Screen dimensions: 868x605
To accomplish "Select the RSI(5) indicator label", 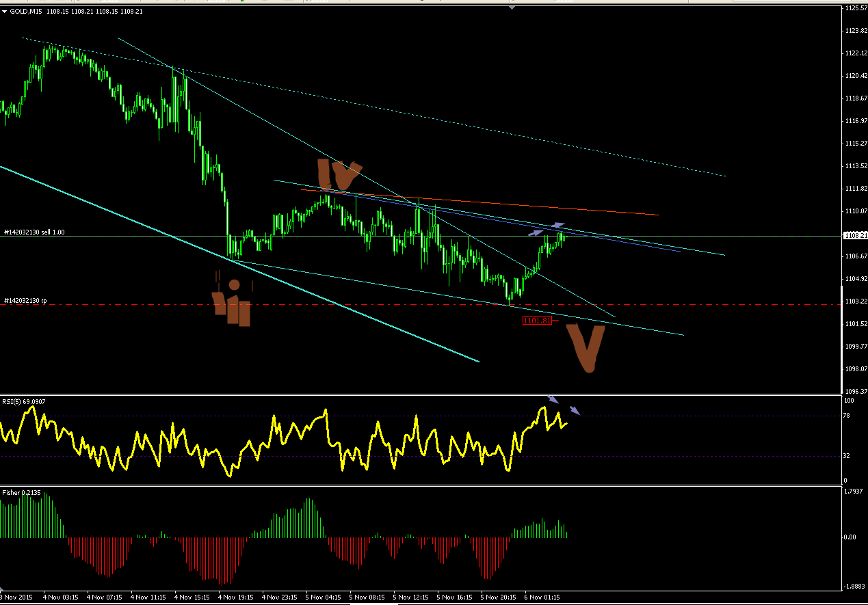I will (x=24, y=402).
